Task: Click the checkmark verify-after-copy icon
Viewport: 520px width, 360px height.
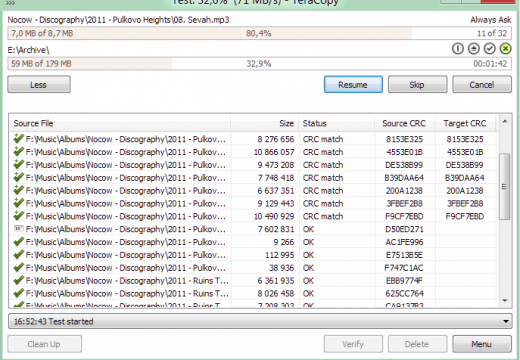Action: click(490, 49)
